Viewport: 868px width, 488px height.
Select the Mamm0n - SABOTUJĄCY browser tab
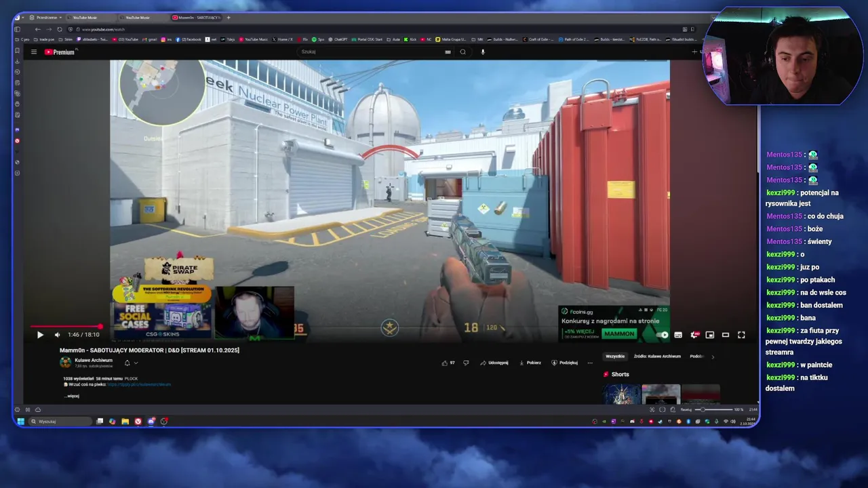coord(197,18)
